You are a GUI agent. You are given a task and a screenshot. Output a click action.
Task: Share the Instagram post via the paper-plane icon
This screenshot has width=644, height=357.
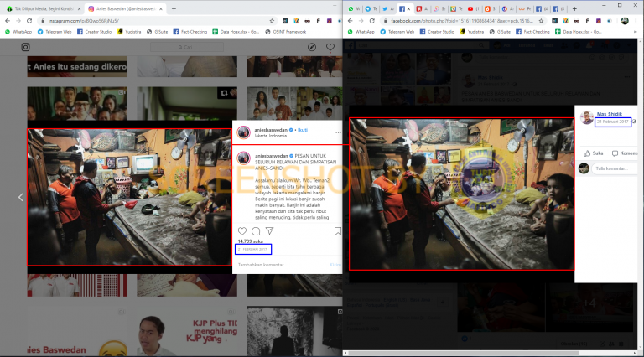269,231
